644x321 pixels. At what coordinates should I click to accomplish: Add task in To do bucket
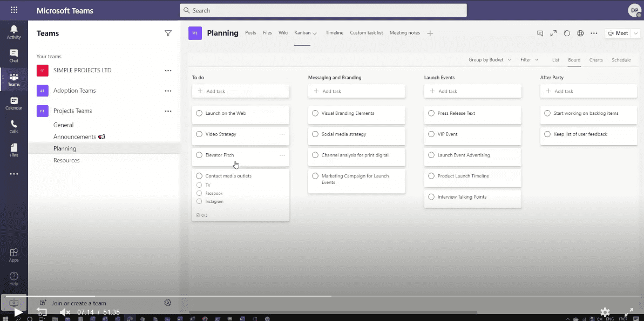tap(241, 91)
